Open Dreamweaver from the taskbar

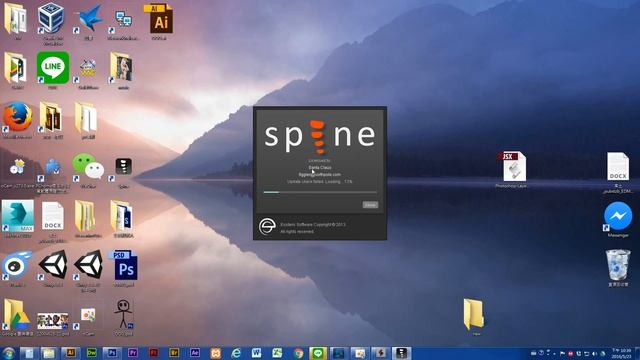91,353
